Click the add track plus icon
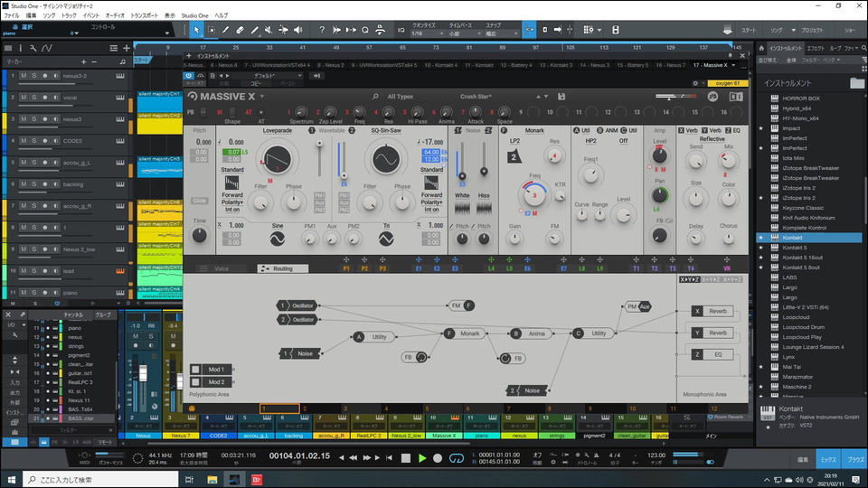 click(127, 48)
